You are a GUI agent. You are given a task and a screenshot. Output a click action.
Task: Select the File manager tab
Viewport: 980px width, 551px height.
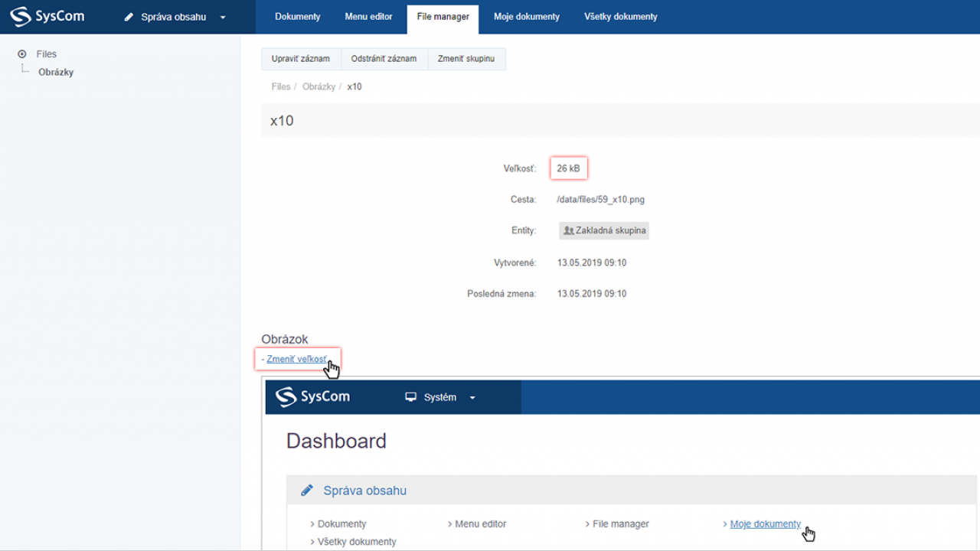443,16
